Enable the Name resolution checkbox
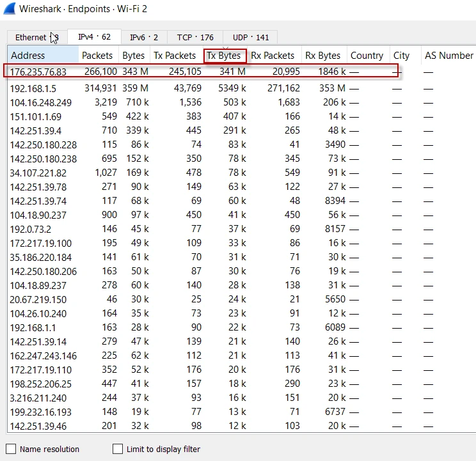Viewport: 476px width, 461px height. pyautogui.click(x=12, y=449)
